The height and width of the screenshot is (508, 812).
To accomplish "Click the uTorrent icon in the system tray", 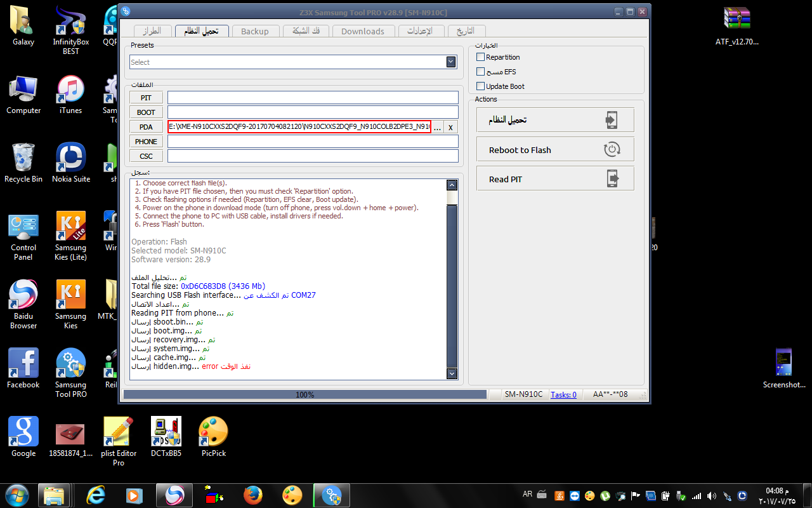I will point(606,496).
